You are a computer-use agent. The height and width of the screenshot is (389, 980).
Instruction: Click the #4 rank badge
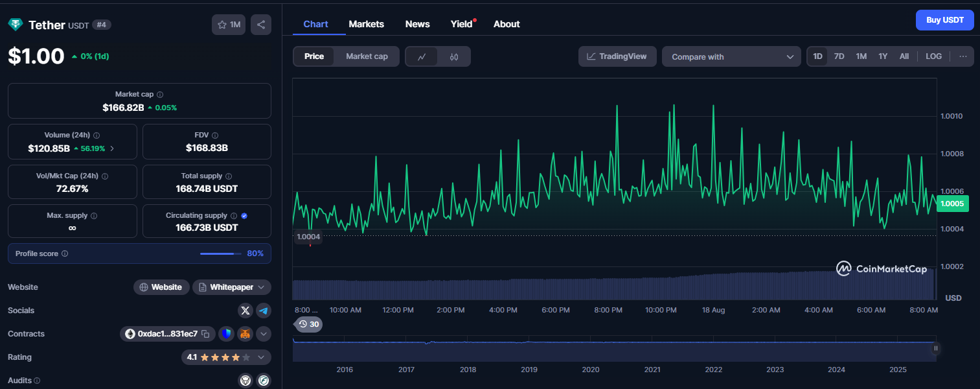tap(101, 25)
